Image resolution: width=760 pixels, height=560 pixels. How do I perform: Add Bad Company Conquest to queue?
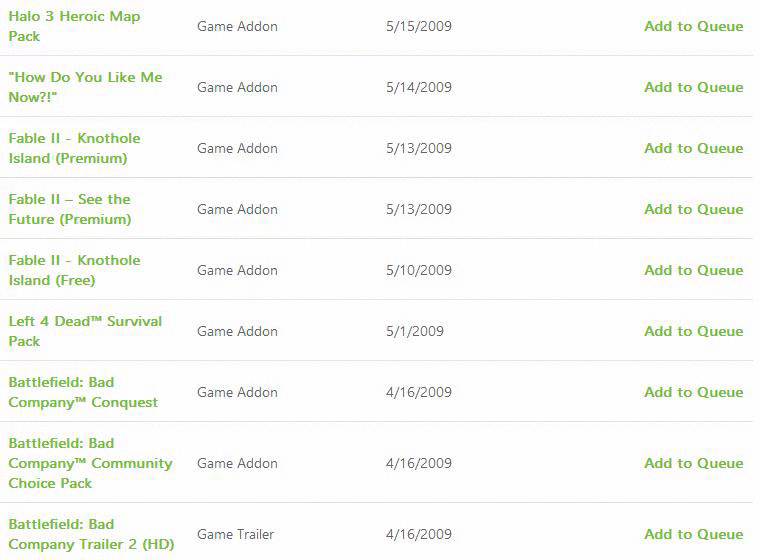tap(694, 392)
